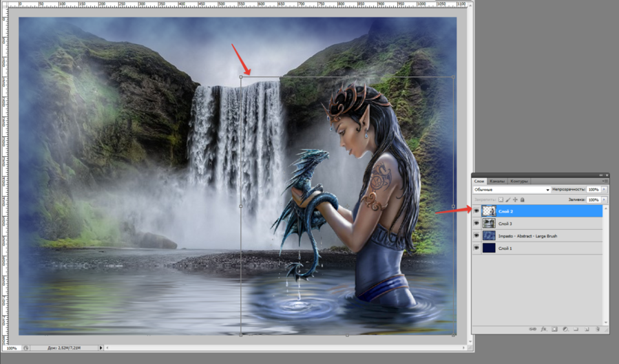Open the Заливка slider arrow
The height and width of the screenshot is (364, 619).
coord(604,200)
